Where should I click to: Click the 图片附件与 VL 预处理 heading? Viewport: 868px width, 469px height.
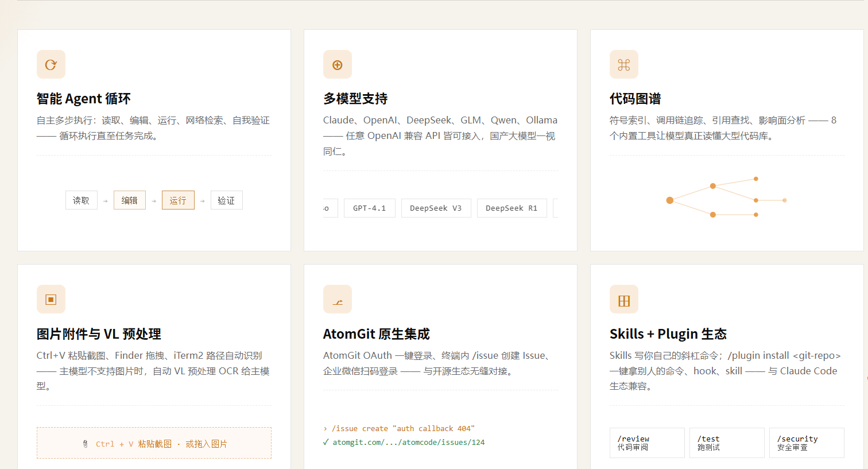pyautogui.click(x=99, y=334)
